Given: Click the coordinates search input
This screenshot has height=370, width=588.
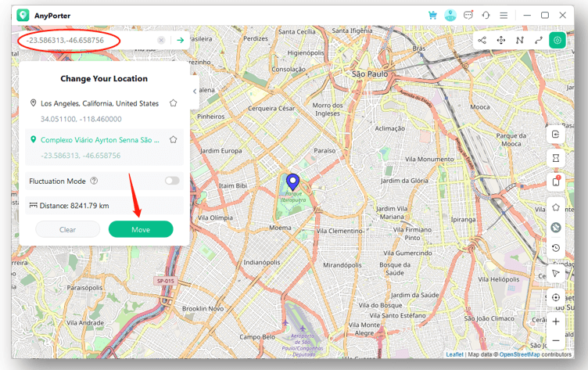Looking at the screenshot, I should click(x=88, y=40).
